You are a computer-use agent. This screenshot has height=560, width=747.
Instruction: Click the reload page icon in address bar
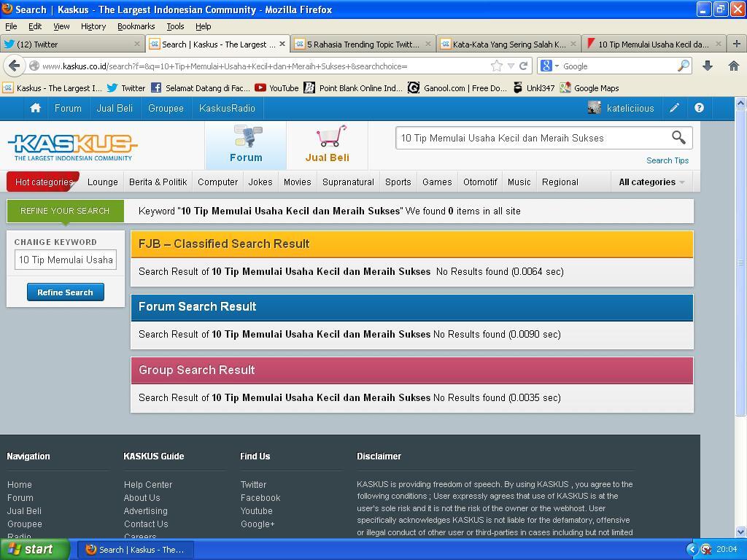pyautogui.click(x=523, y=66)
